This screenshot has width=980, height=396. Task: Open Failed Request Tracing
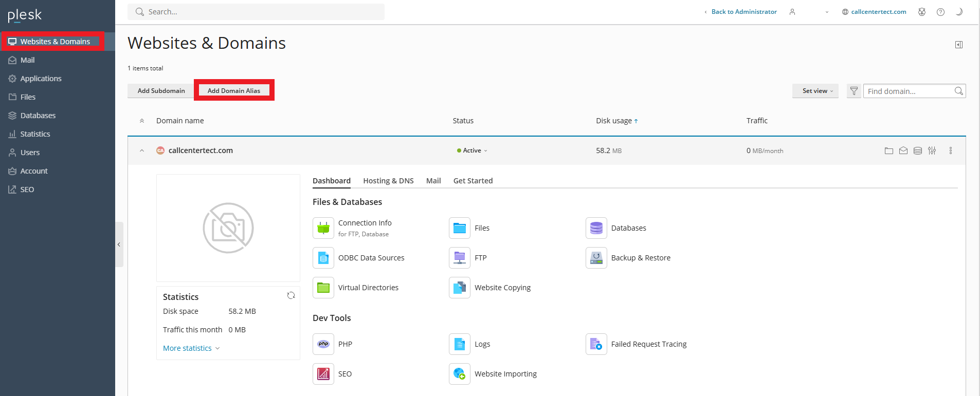[648, 344]
